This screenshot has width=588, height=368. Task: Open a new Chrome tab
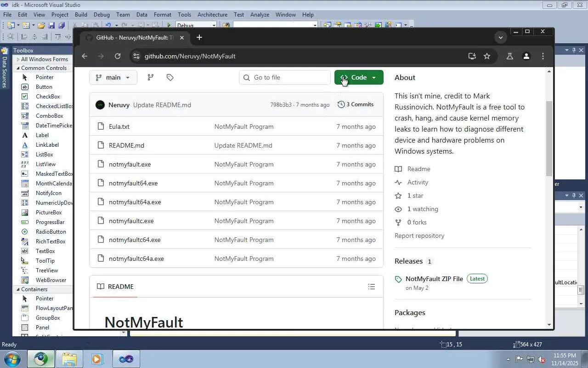(x=199, y=38)
